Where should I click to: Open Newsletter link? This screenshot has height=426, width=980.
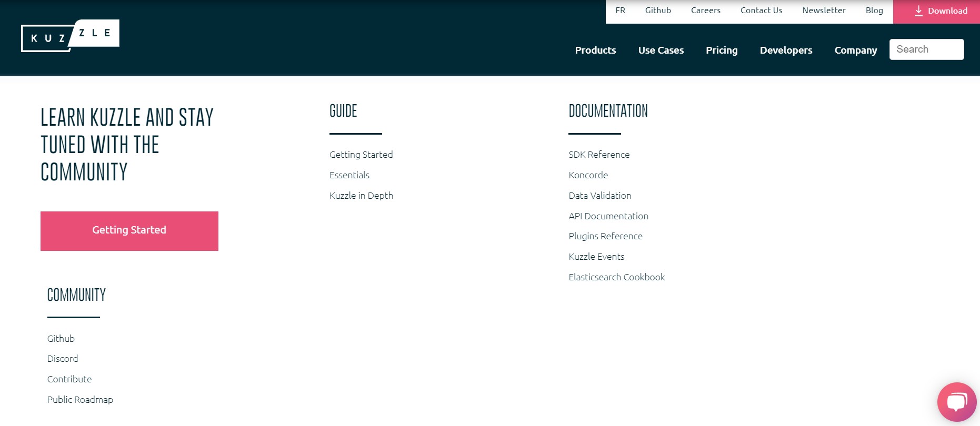click(824, 11)
